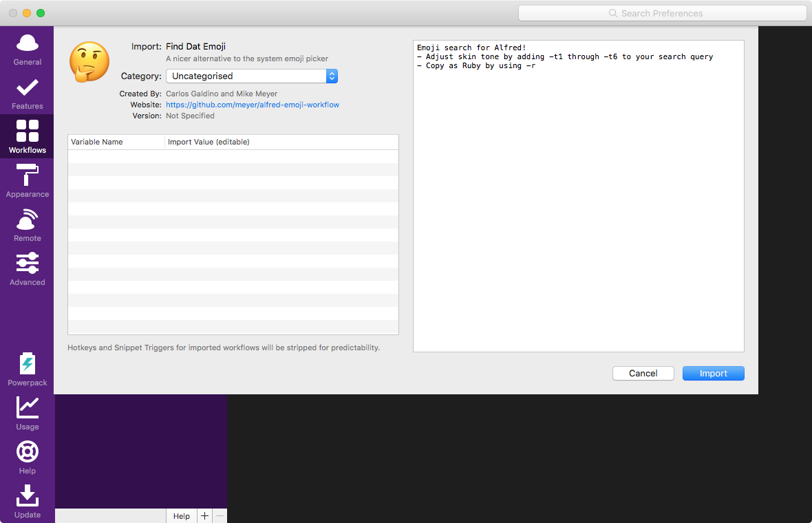The width and height of the screenshot is (812, 523).
Task: Open the General preferences section
Action: 27,50
